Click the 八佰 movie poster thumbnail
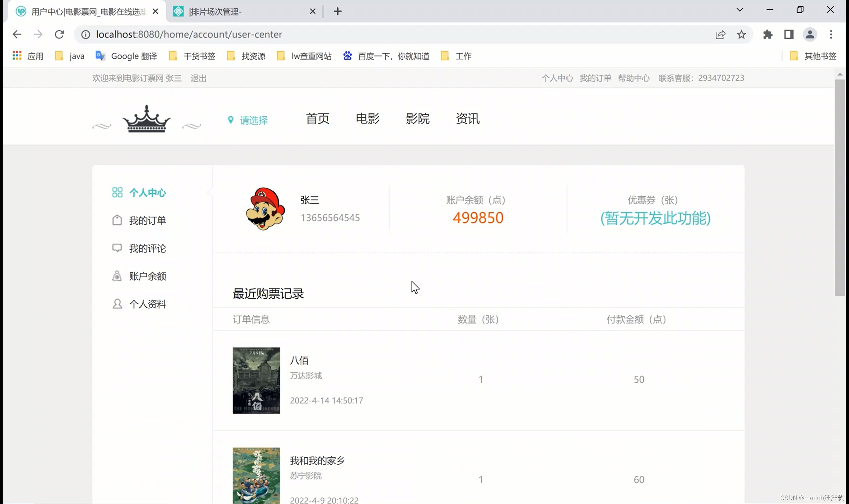 point(256,380)
